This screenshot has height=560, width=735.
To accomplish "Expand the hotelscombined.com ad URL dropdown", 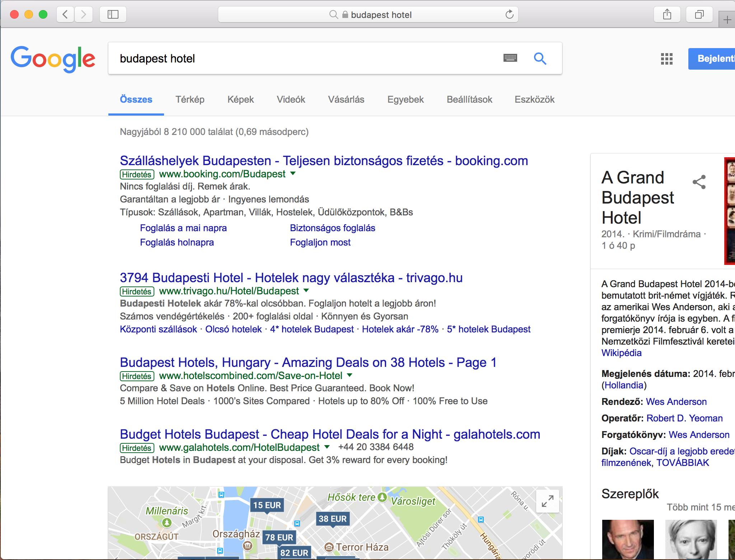I will 350,375.
